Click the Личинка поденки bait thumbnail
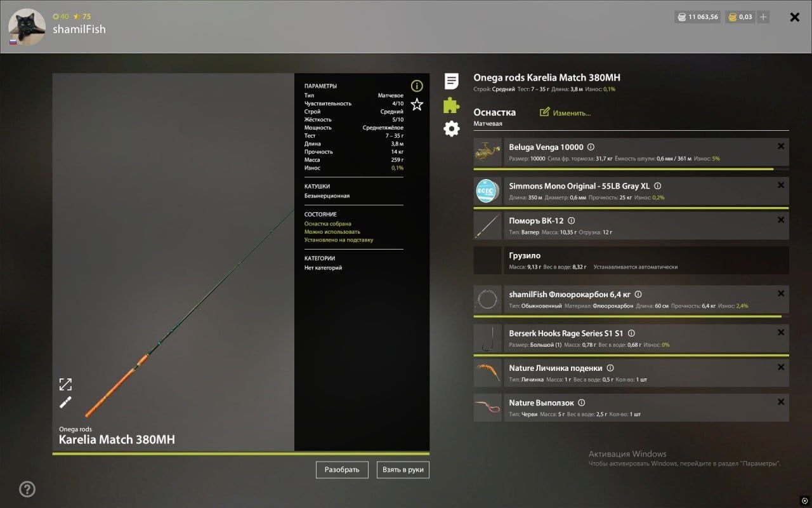The width and height of the screenshot is (812, 508). (x=488, y=373)
